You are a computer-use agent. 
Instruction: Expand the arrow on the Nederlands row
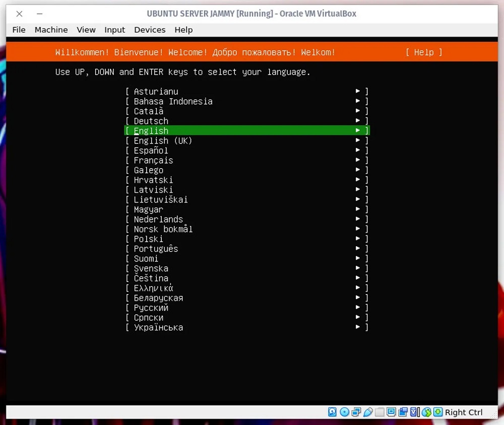pyautogui.click(x=358, y=219)
